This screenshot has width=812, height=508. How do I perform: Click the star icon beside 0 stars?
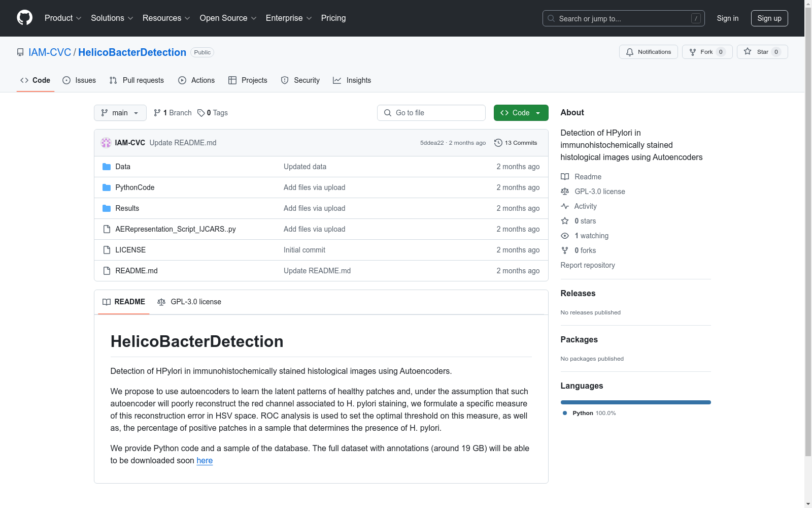coord(565,221)
